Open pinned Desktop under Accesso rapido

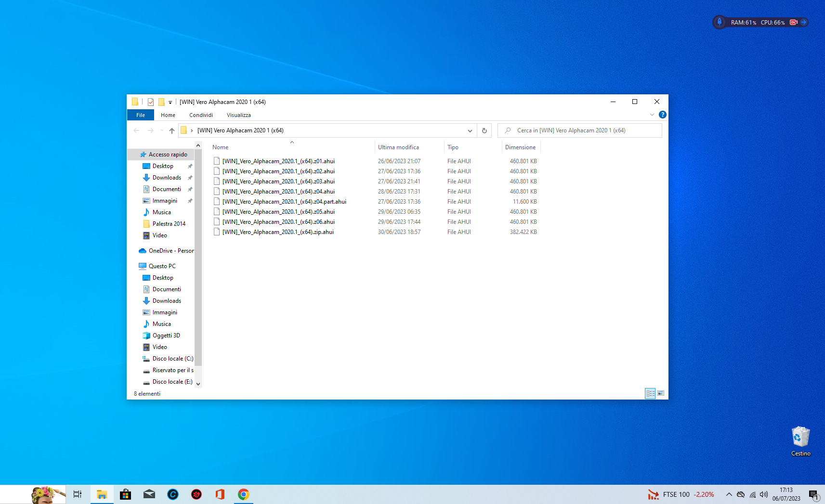click(x=163, y=166)
